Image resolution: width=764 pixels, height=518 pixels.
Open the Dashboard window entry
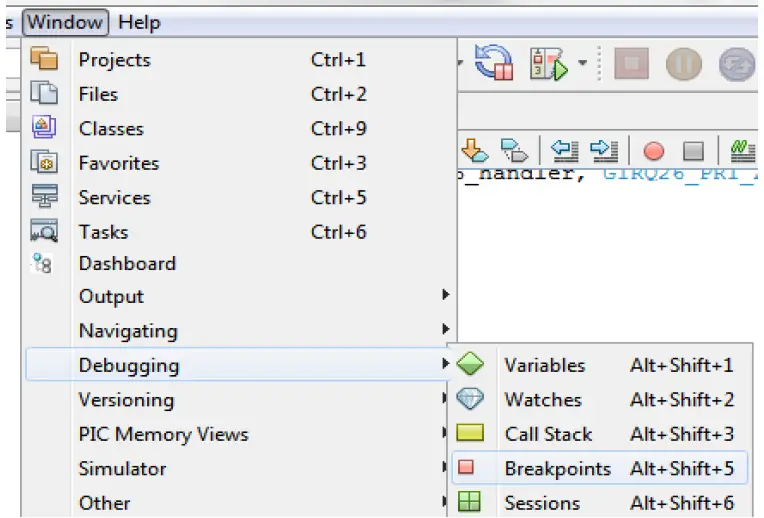click(127, 264)
